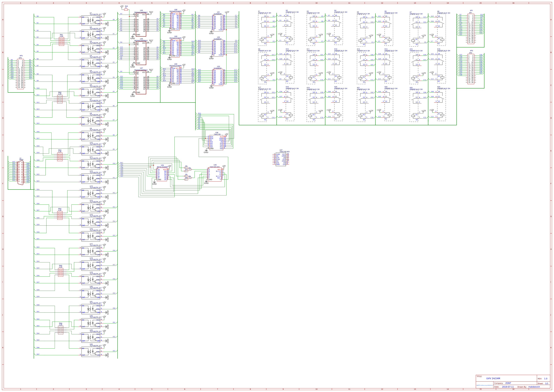Select the P3 test pad symbol
The width and height of the screenshot is (554, 392).
point(190,169)
